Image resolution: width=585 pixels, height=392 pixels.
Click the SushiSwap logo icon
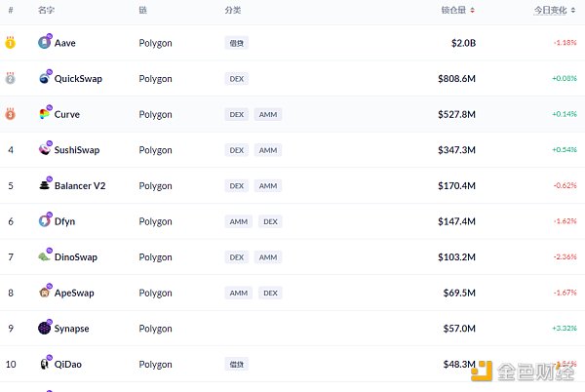(x=45, y=149)
